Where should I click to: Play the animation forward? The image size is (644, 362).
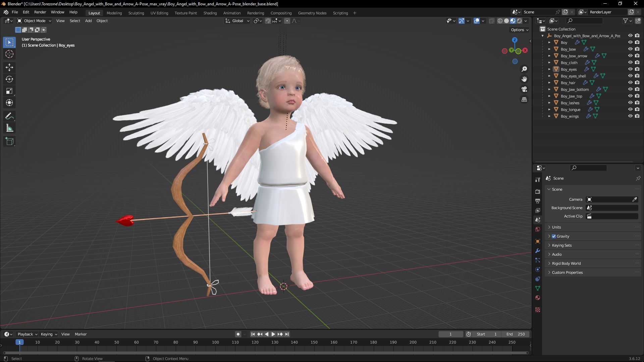[273, 334]
